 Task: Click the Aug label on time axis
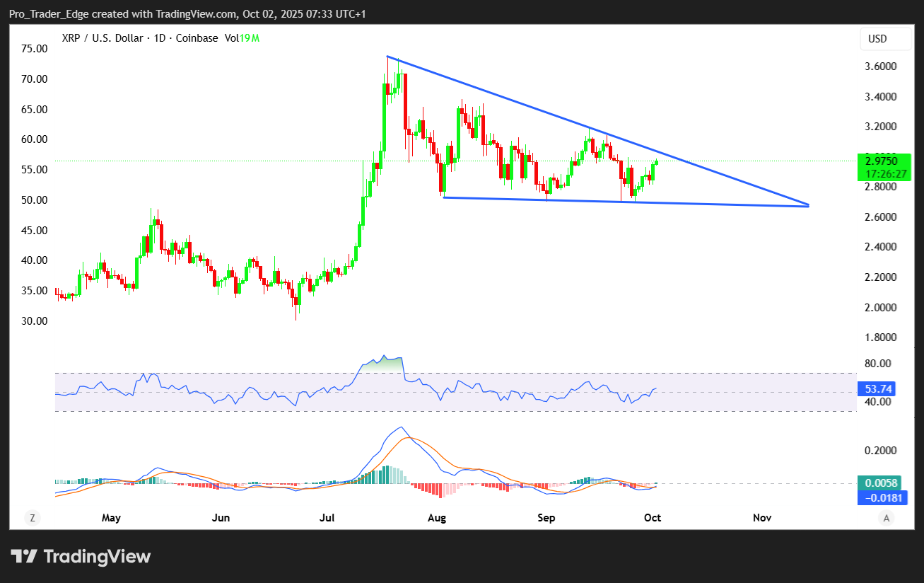[437, 518]
